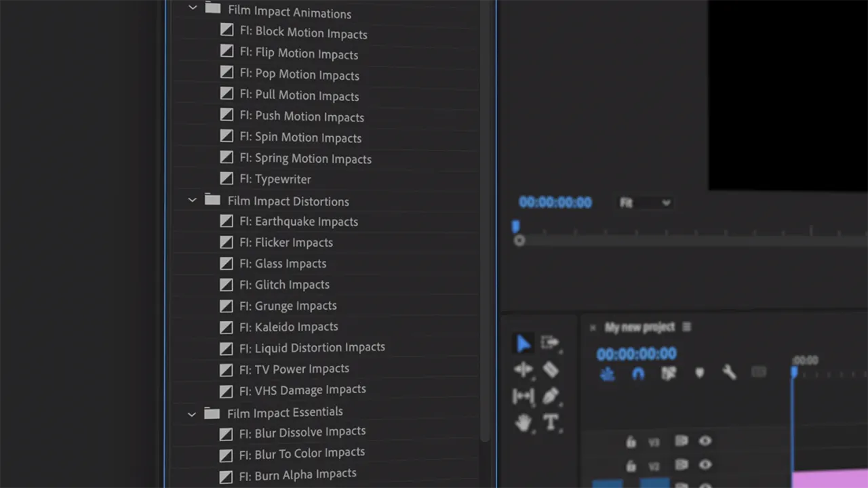The width and height of the screenshot is (868, 488).
Task: Toggle nest insert mode in timeline
Action: 607,373
